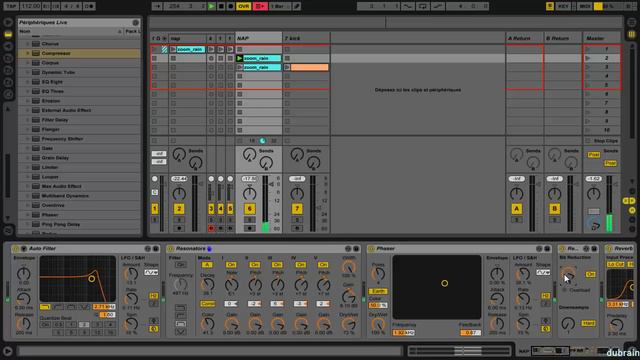Click the Phaser Earth mode button
Viewport: 640px width, 360px height.
pos(378,291)
